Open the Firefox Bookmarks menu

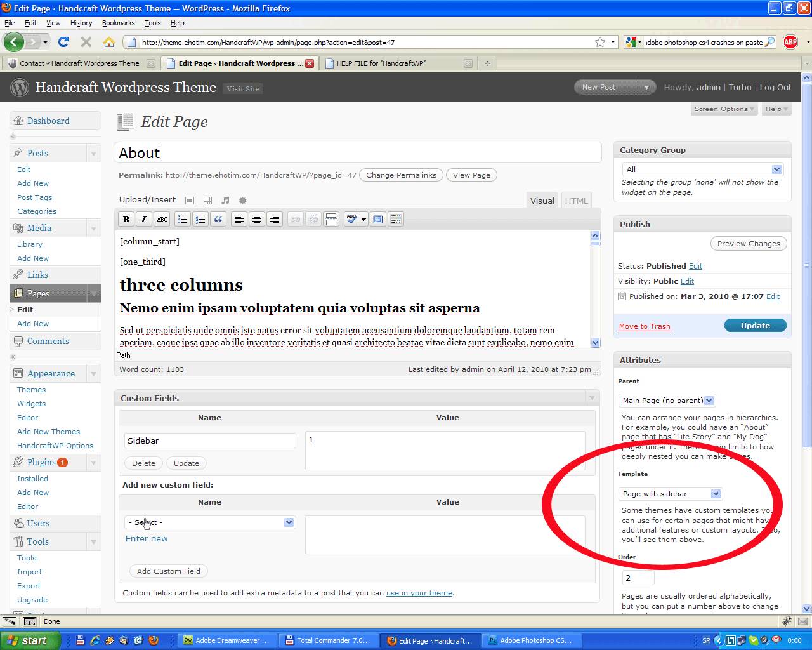pos(118,23)
